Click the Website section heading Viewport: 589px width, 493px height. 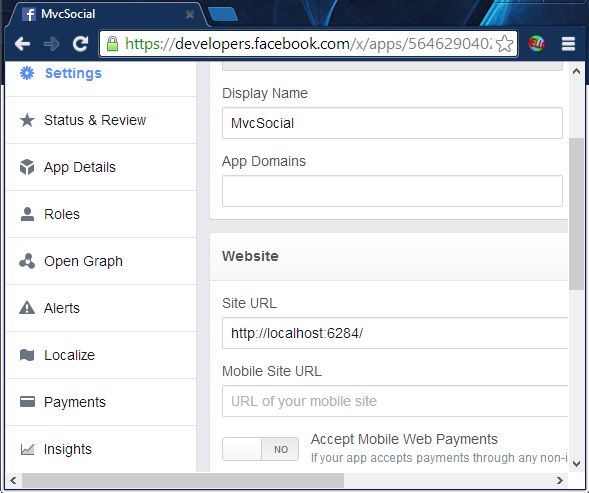(x=250, y=256)
